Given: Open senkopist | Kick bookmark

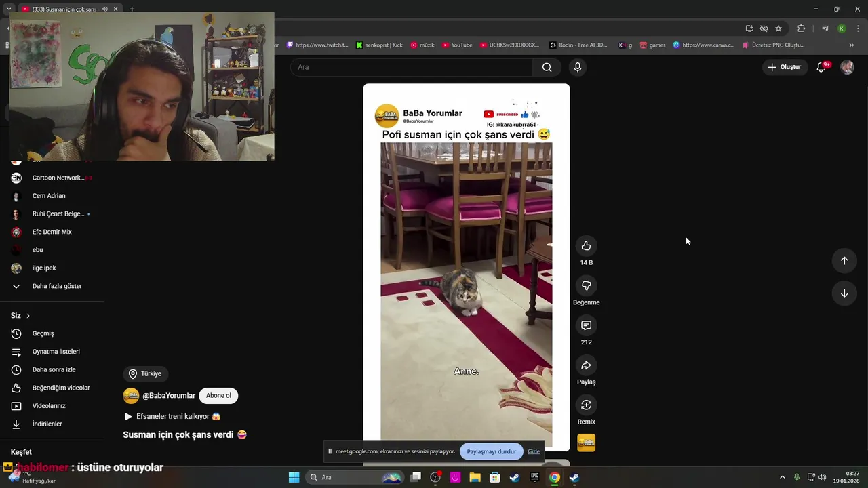Looking at the screenshot, I should pyautogui.click(x=379, y=45).
